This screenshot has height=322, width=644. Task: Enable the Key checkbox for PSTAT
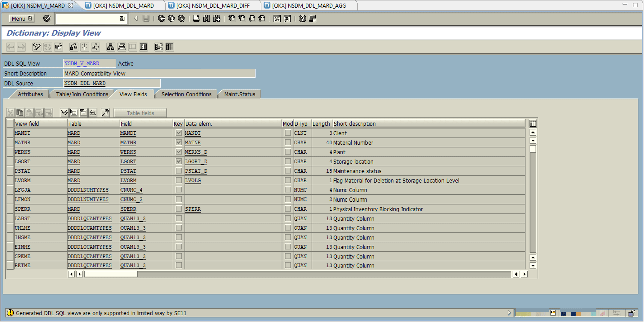click(x=179, y=171)
